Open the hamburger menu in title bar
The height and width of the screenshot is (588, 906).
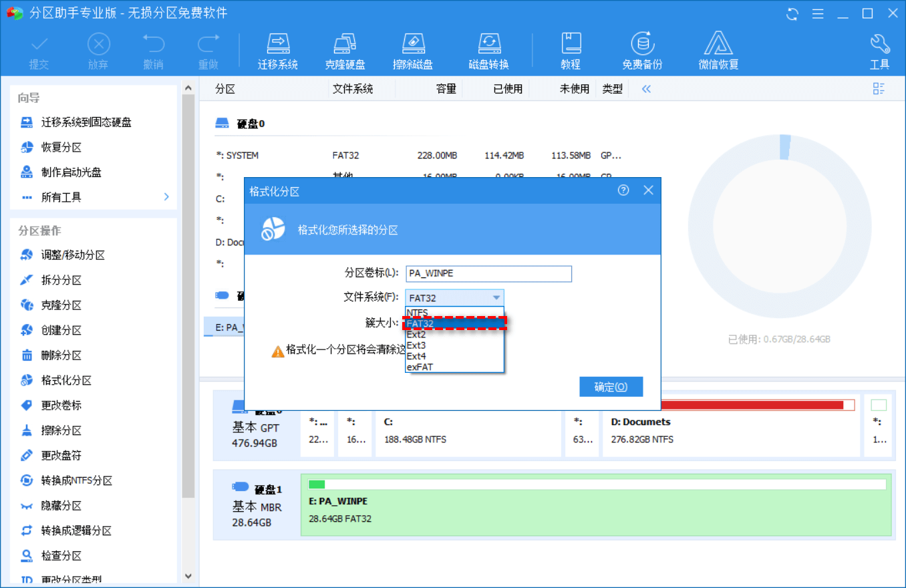pos(818,13)
